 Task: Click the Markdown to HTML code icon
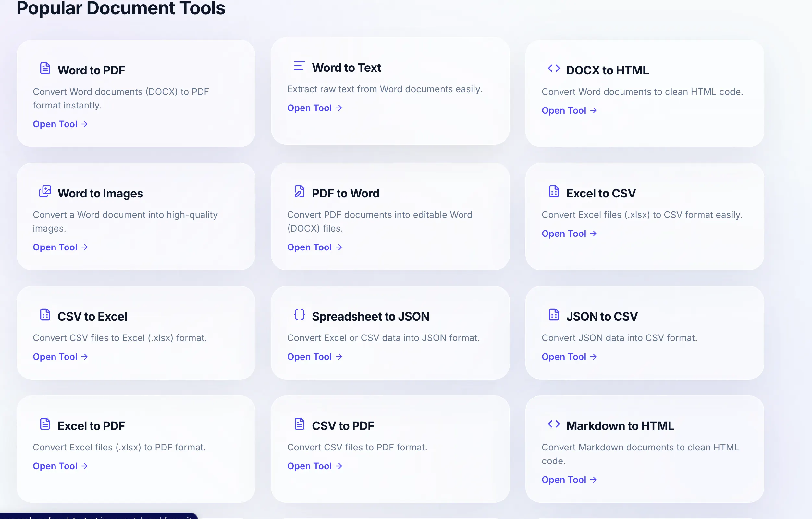tap(554, 424)
